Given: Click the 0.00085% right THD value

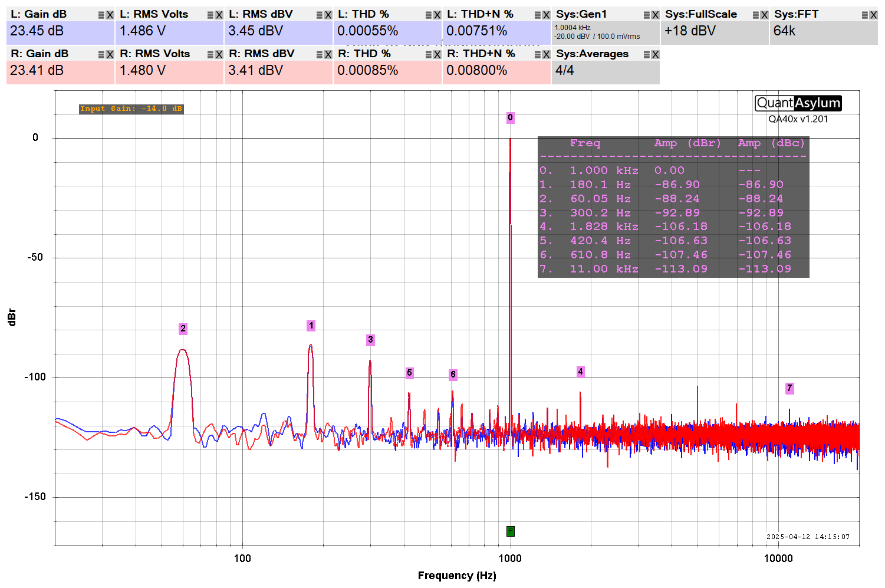Looking at the screenshot, I should (x=368, y=70).
